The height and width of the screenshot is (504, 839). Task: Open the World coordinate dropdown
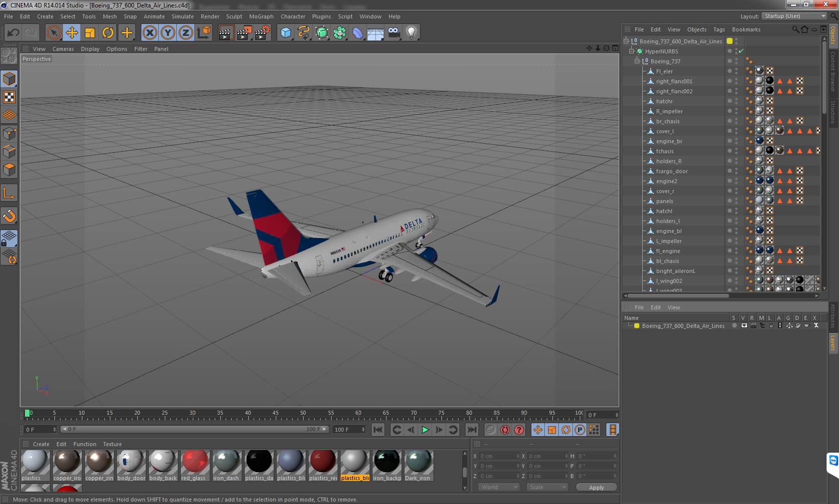(499, 487)
